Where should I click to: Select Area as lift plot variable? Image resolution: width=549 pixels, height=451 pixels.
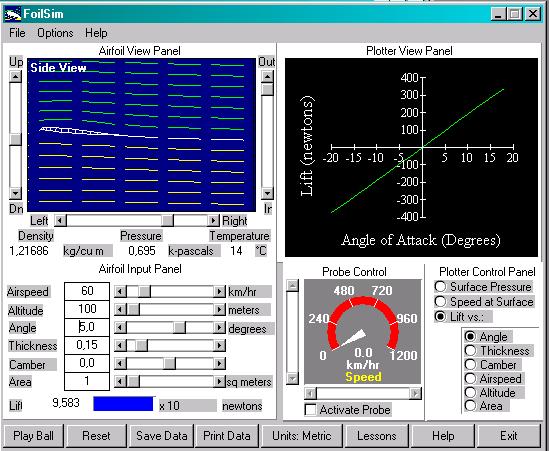[470, 406]
